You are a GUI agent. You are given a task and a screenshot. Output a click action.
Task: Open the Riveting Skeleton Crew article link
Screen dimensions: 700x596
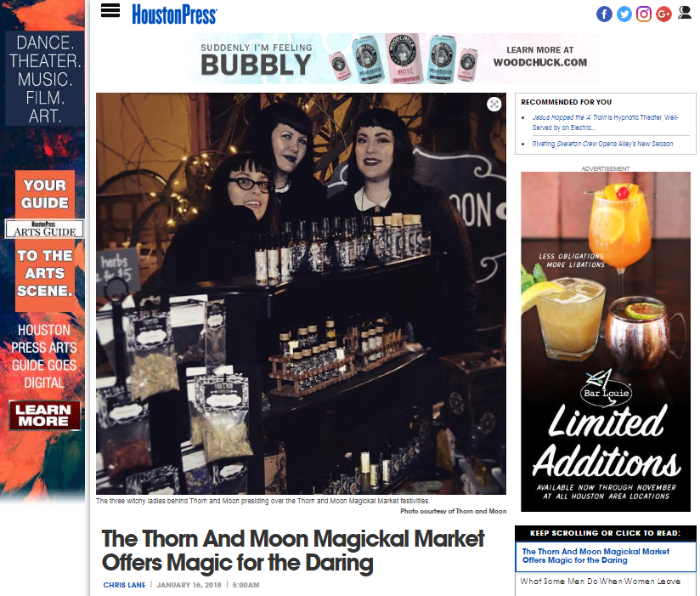tap(602, 144)
